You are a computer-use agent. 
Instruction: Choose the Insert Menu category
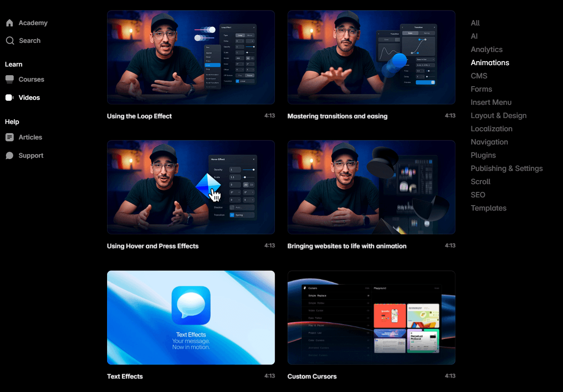click(491, 102)
